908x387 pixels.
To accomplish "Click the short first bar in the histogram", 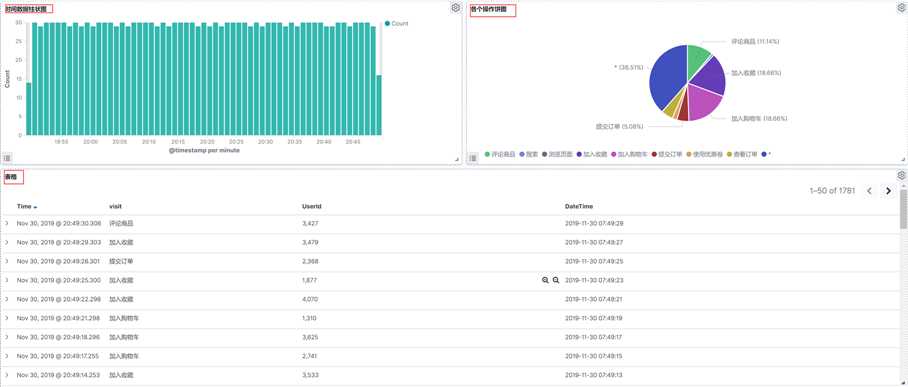I will point(28,109).
